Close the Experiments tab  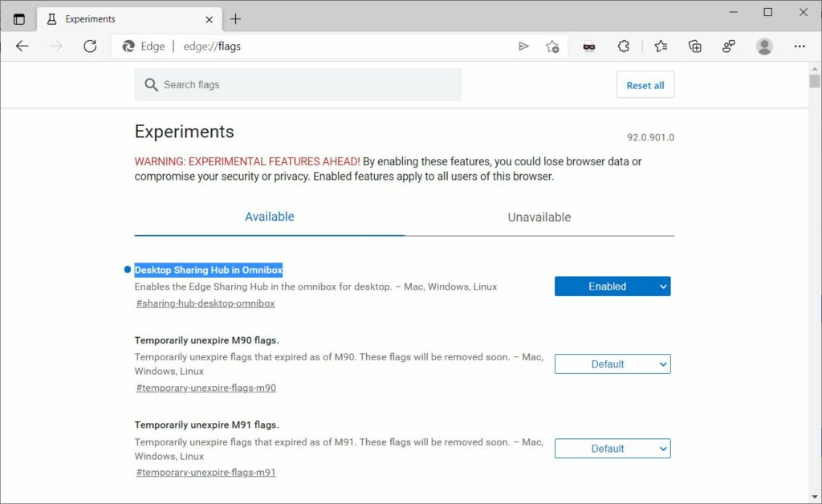pos(210,19)
